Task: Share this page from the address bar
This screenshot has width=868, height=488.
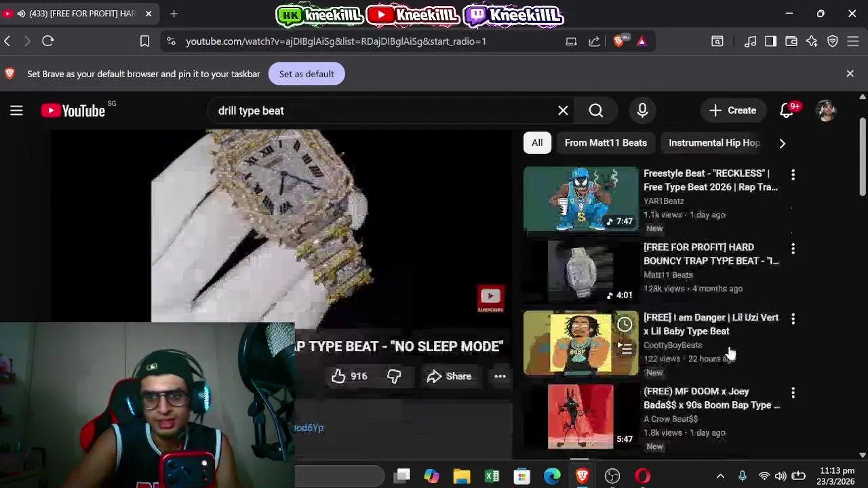Action: (594, 41)
